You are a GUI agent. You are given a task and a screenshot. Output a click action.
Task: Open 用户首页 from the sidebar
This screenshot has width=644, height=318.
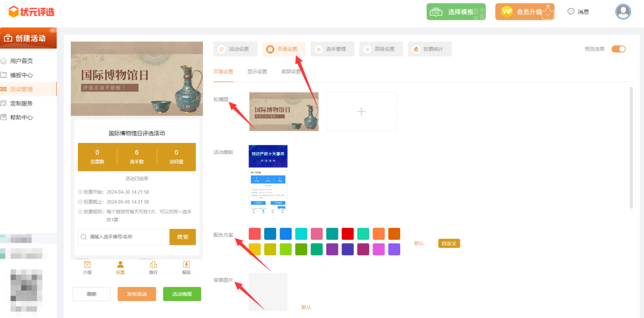21,61
